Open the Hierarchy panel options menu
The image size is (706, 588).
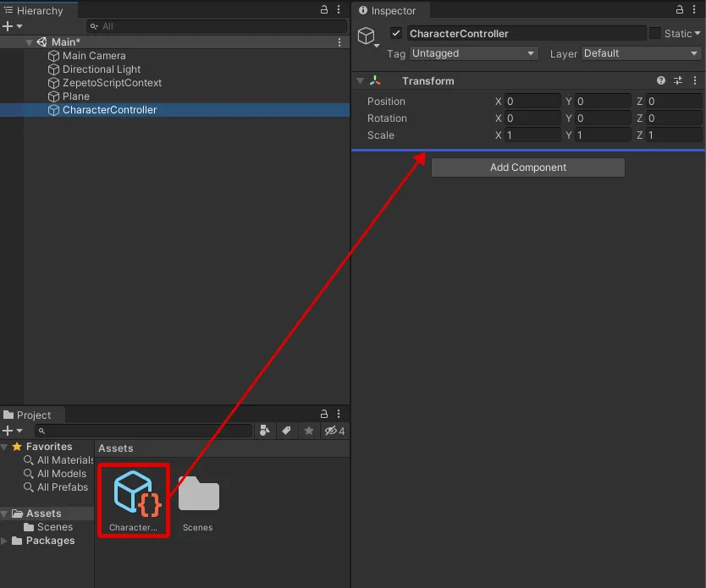(339, 9)
